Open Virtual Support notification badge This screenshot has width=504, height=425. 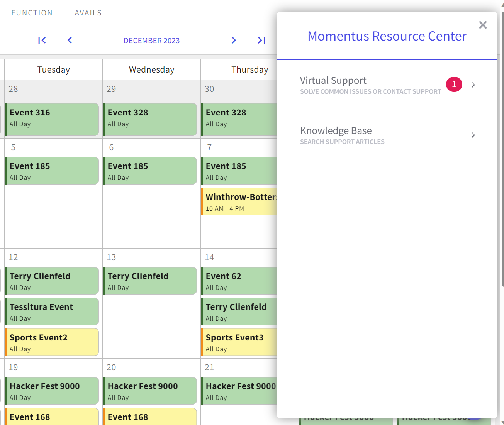[x=453, y=84]
